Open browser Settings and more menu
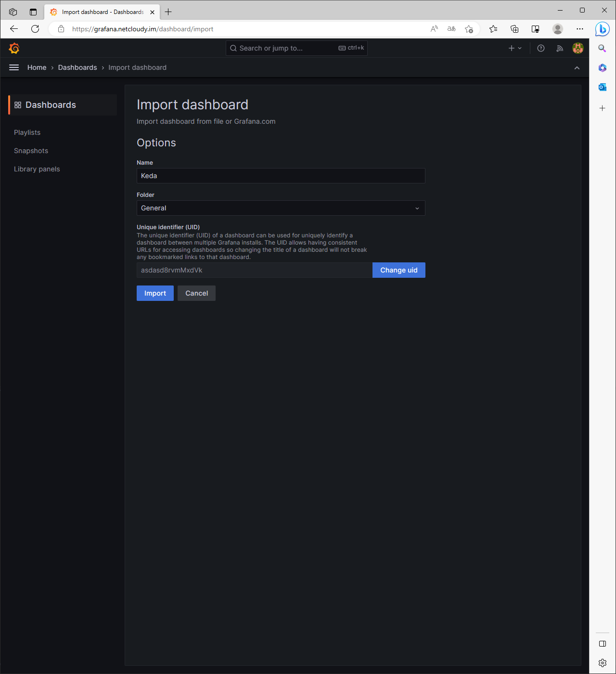Viewport: 616px width, 674px height. (580, 29)
